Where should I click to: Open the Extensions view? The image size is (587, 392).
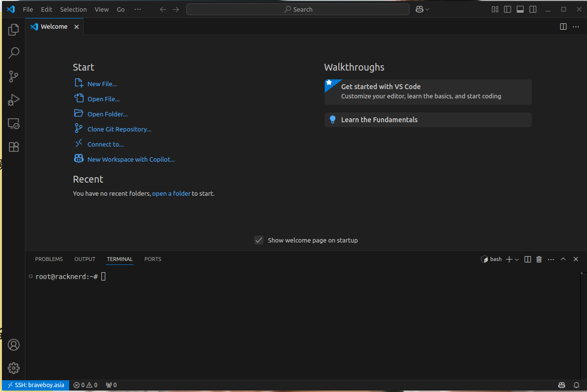[x=13, y=147]
